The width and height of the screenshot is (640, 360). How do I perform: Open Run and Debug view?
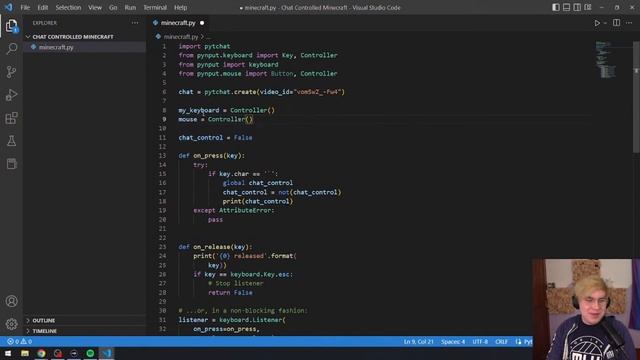(x=11, y=95)
